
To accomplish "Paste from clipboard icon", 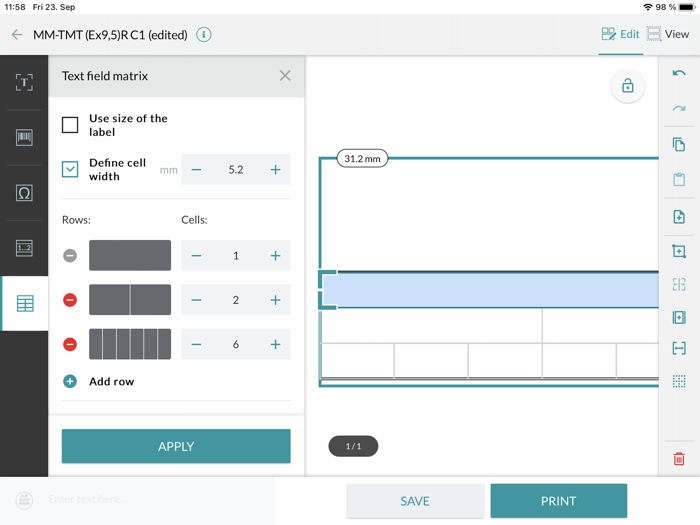I will [x=679, y=179].
